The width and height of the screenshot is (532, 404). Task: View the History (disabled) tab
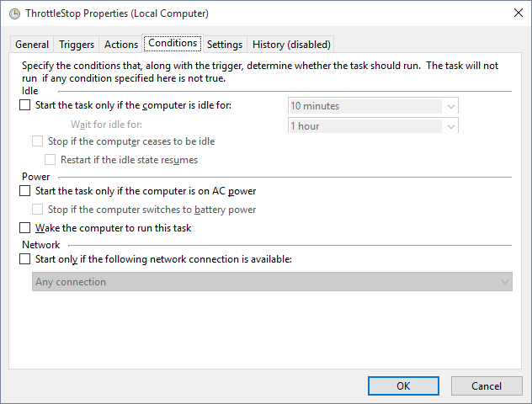tap(291, 45)
